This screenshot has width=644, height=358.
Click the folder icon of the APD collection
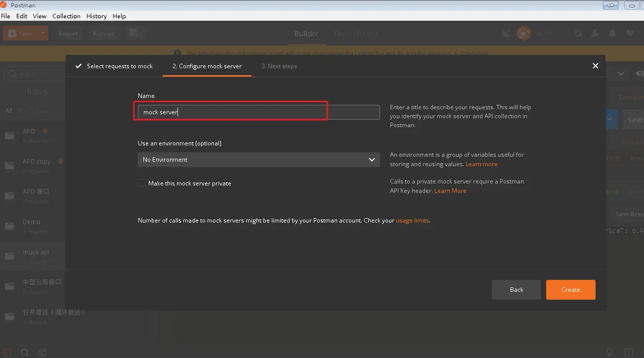coord(9,135)
